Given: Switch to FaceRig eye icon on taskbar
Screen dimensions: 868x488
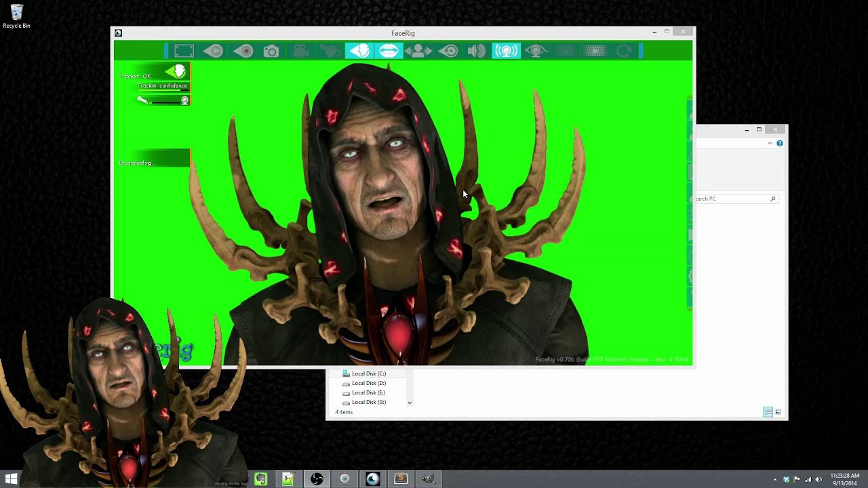Looking at the screenshot, I should coord(372,479).
